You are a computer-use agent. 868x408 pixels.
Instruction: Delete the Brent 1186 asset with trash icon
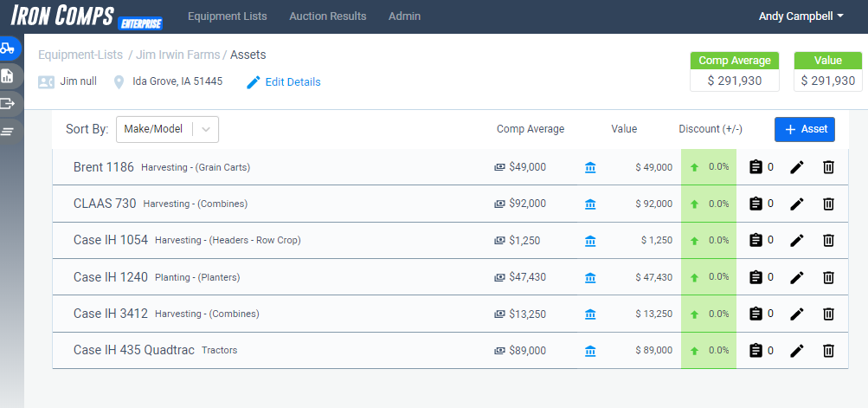coord(828,167)
